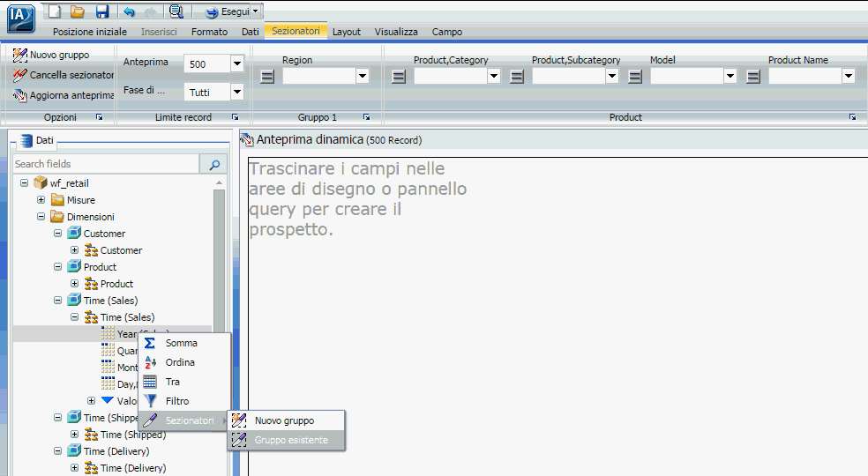The height and width of the screenshot is (476, 868).
Task: Click Cancella sezionatori in ribbon
Action: click(x=64, y=75)
